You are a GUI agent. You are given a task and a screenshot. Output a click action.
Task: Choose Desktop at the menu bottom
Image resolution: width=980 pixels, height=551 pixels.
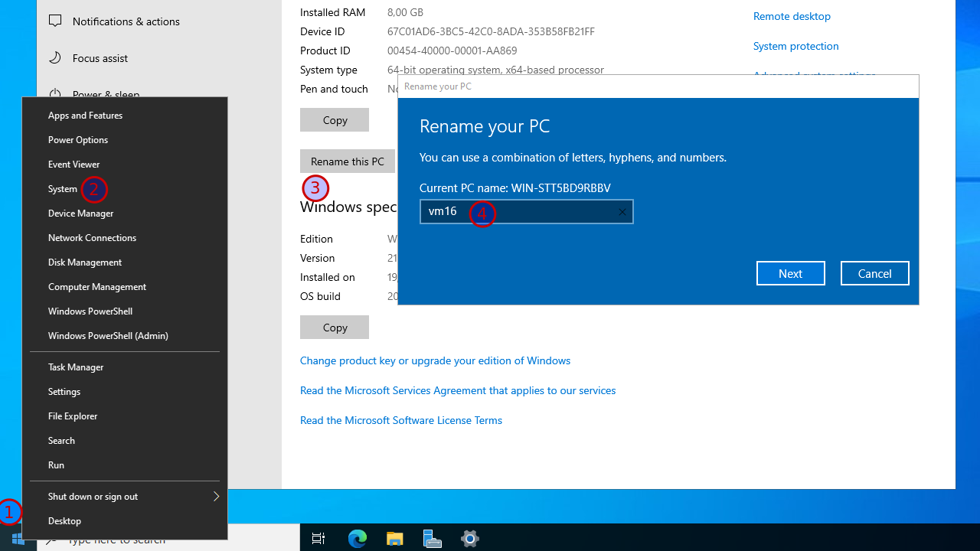point(125,521)
